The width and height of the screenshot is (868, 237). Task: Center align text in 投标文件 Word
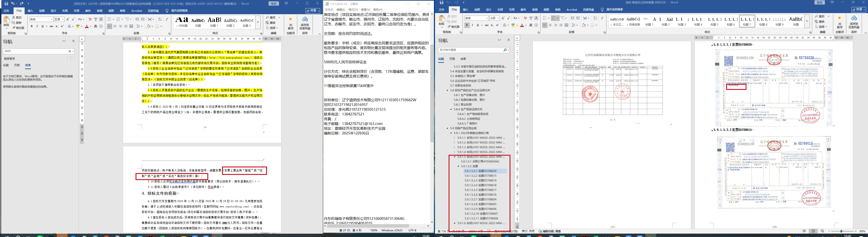(x=550, y=25)
